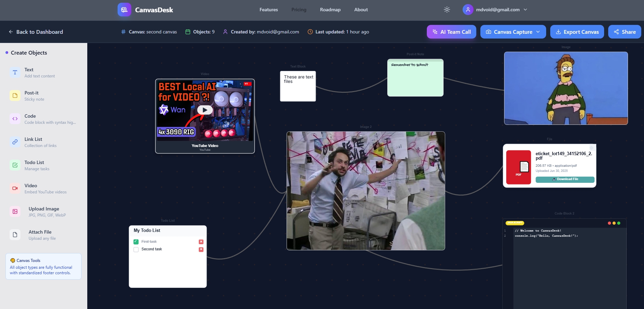Click the eticket_lot149 PDF file name

click(x=564, y=156)
